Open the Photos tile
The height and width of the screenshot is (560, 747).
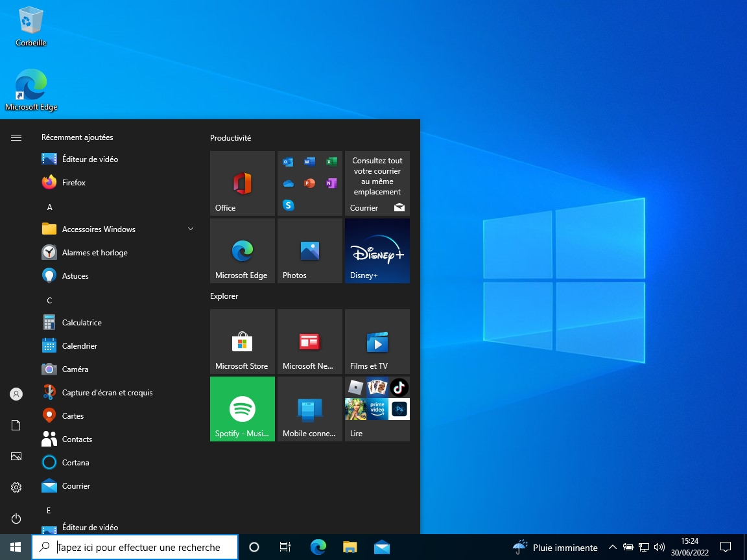click(310, 251)
